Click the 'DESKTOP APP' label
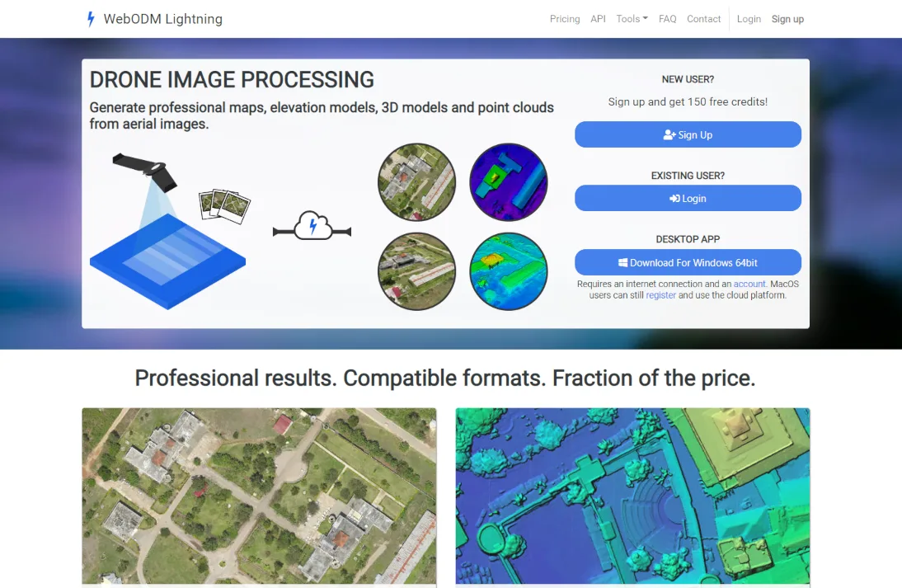Screen dimensions: 902x588 click(x=688, y=239)
